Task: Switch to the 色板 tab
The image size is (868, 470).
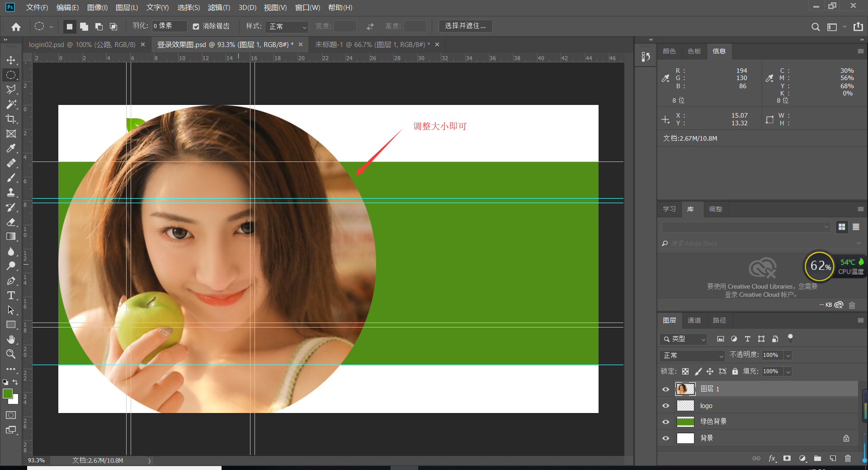Action: pyautogui.click(x=694, y=51)
